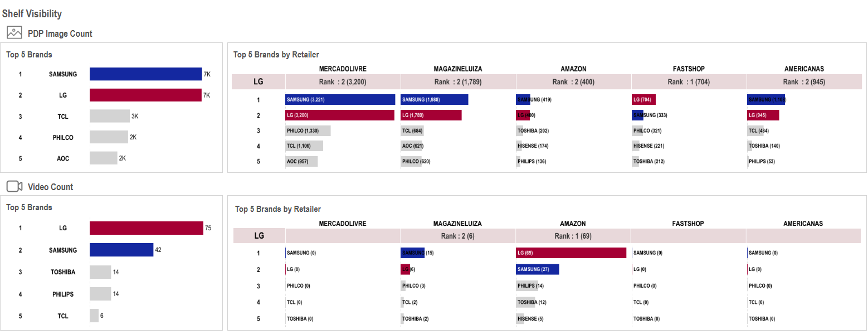Viewport: 868px width, 334px height.
Task: Click MERCADOLIVRE header in the PDP Image retailer table
Action: click(x=343, y=69)
